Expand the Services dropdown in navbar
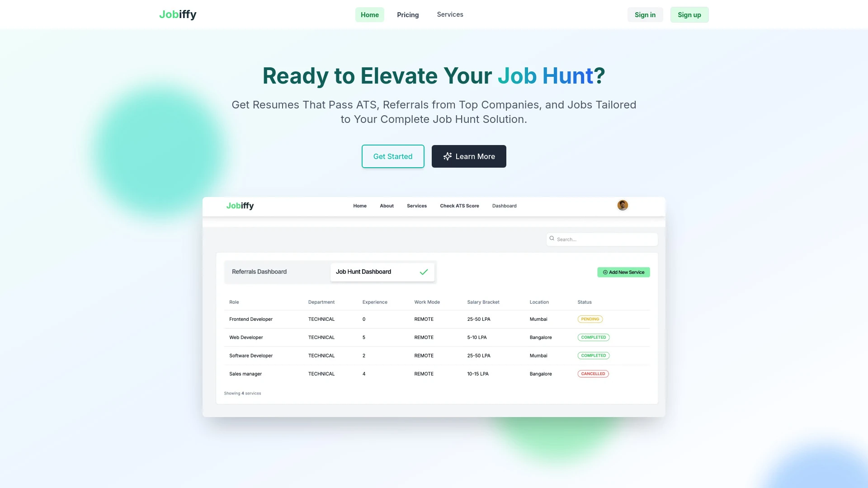This screenshot has height=488, width=868. click(449, 14)
